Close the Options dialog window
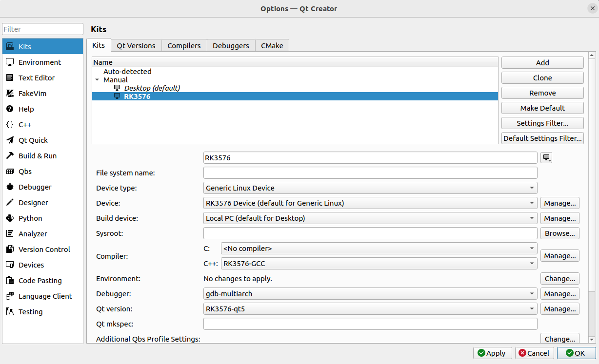The image size is (599, 364). click(592, 8)
